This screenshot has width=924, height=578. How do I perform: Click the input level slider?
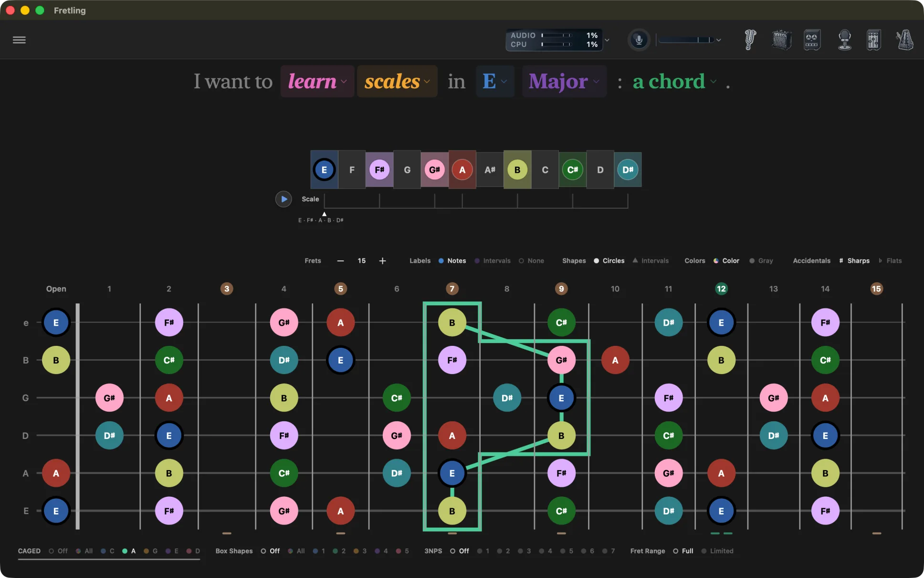tap(686, 40)
